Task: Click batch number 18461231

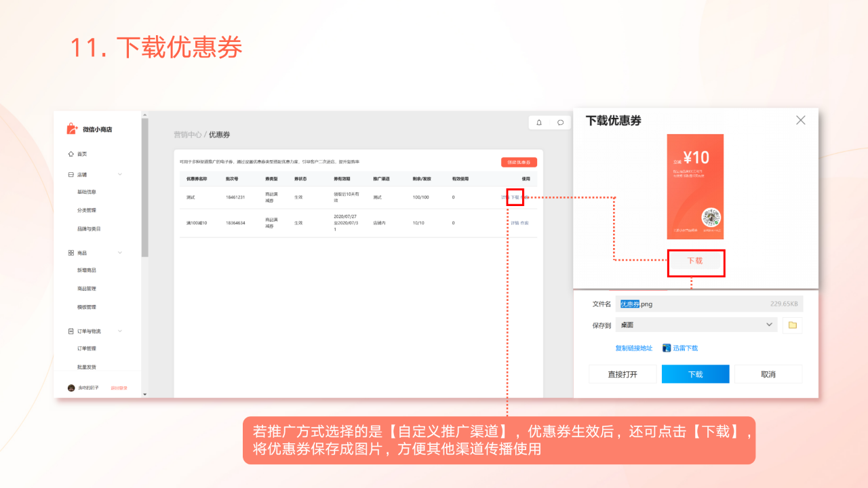Action: pos(235,197)
